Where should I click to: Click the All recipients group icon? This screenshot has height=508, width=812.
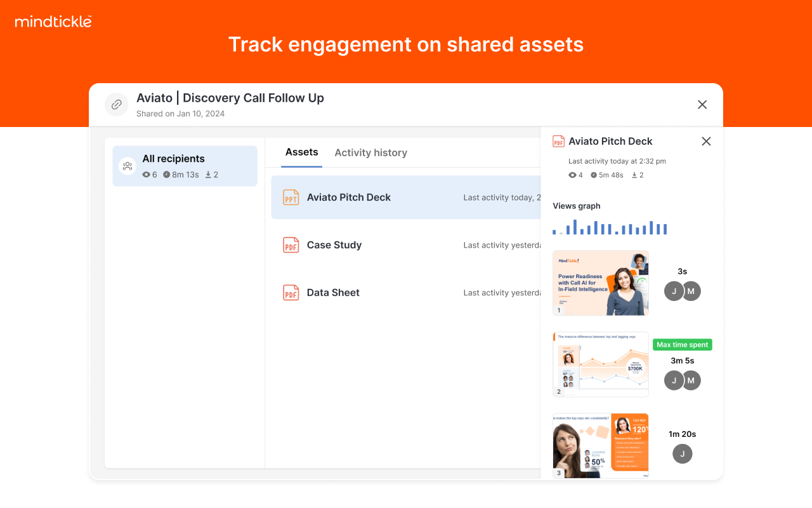[128, 166]
